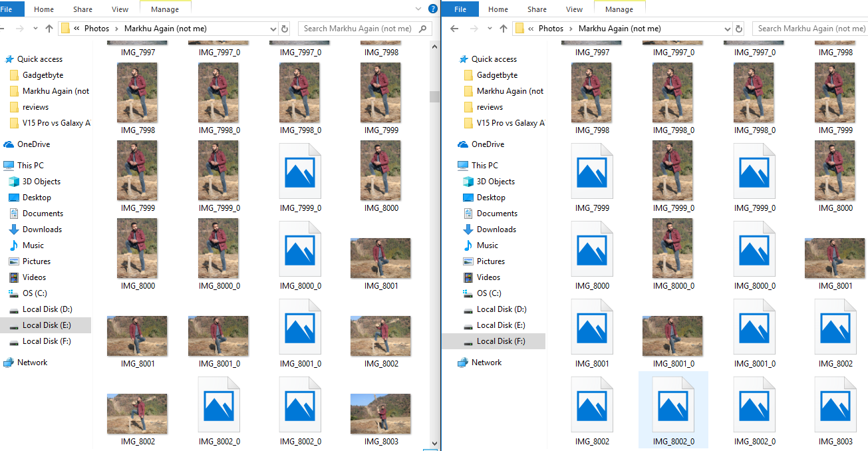
Task: Open address bar history dropdown in right window
Action: pyautogui.click(x=727, y=29)
